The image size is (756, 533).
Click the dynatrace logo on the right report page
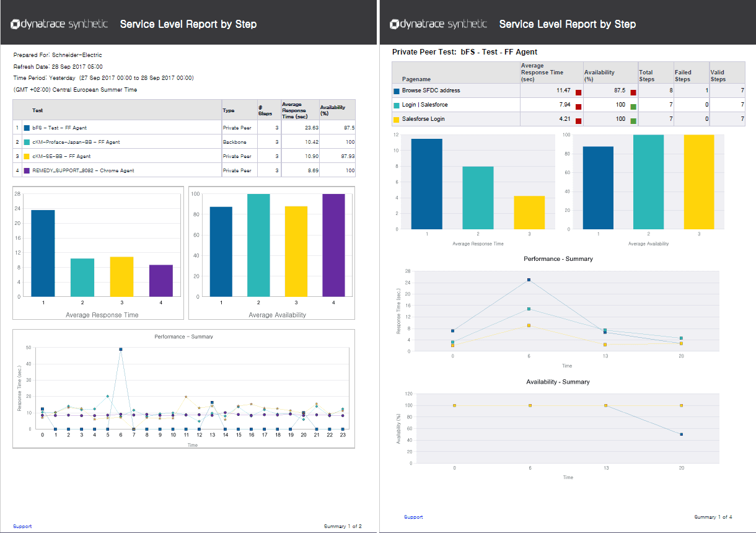(x=439, y=24)
